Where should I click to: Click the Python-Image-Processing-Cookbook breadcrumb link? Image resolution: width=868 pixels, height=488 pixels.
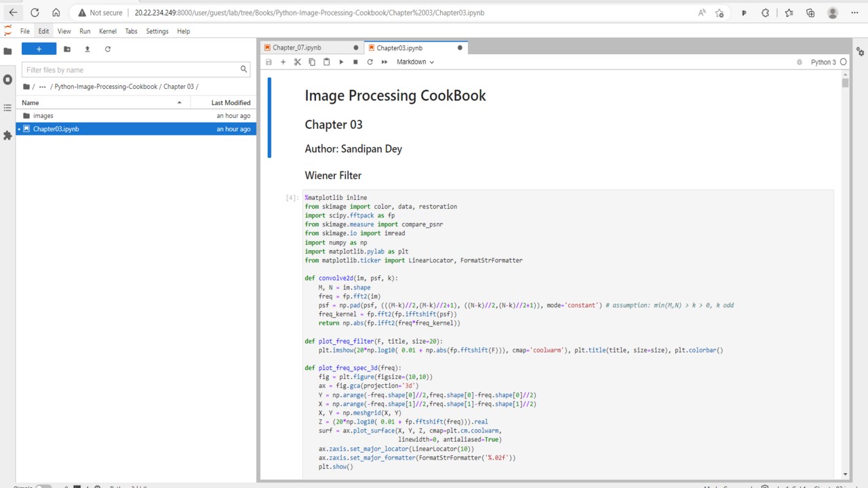[x=106, y=87]
